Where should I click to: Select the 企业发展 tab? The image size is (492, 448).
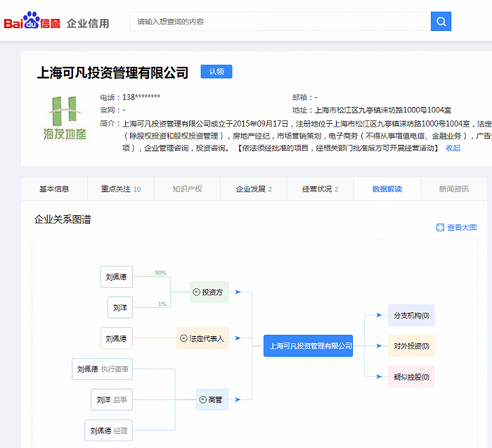point(253,189)
